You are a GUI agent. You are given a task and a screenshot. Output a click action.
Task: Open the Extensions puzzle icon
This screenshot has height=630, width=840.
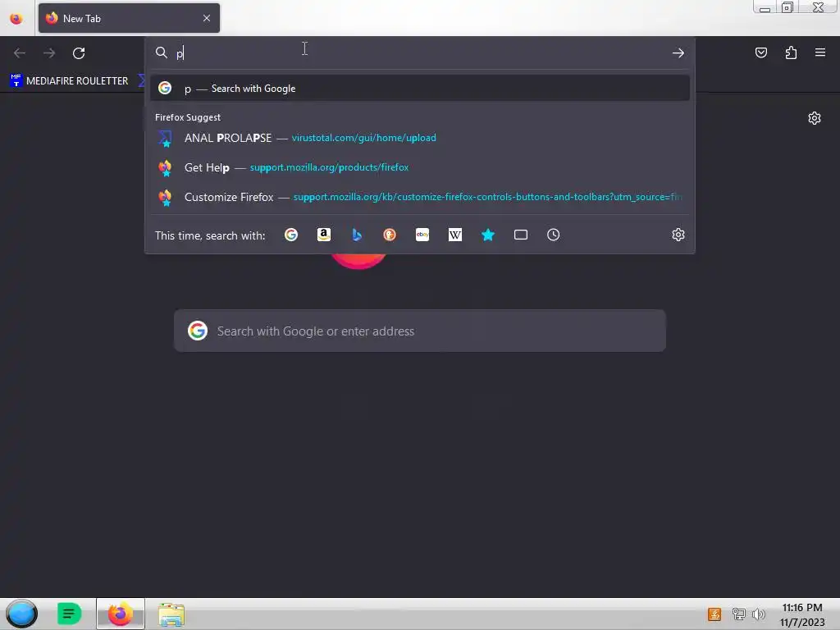tap(792, 52)
